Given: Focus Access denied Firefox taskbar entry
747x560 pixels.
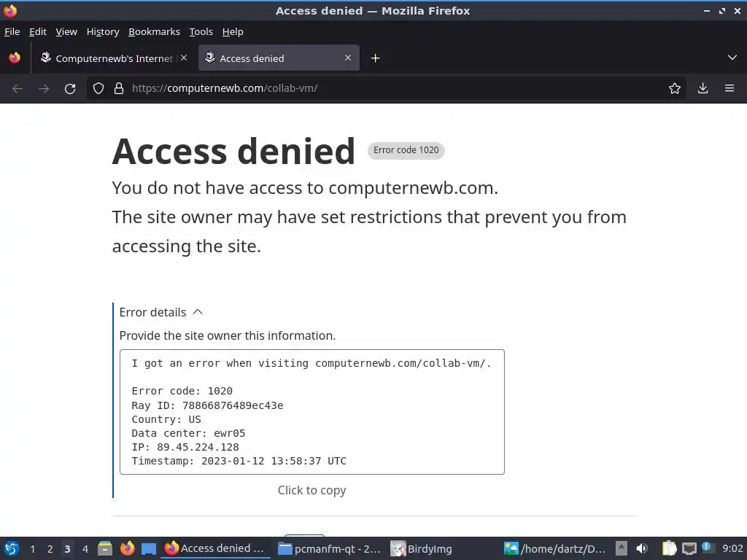Looking at the screenshot, I should tap(216, 548).
